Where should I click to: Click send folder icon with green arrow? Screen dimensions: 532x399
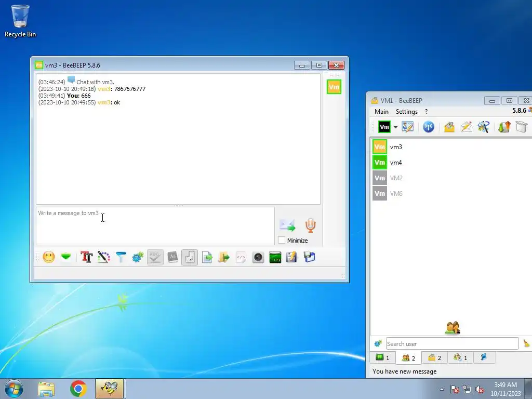pos(224,257)
